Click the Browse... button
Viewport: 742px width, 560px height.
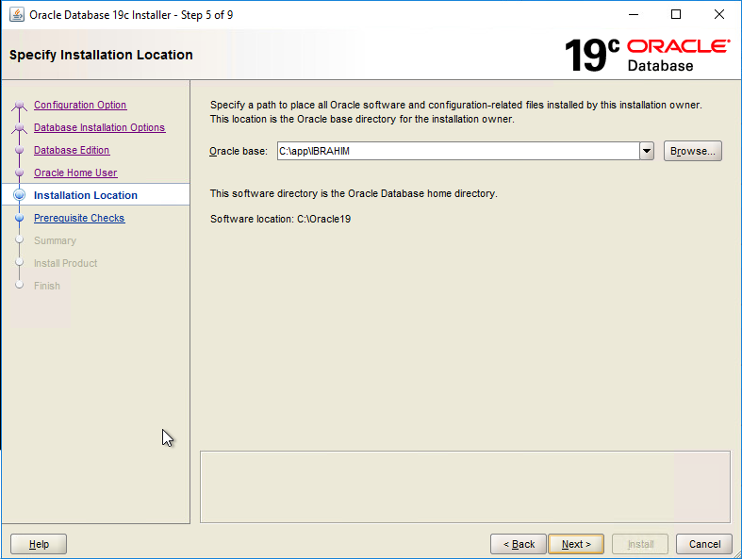point(692,151)
